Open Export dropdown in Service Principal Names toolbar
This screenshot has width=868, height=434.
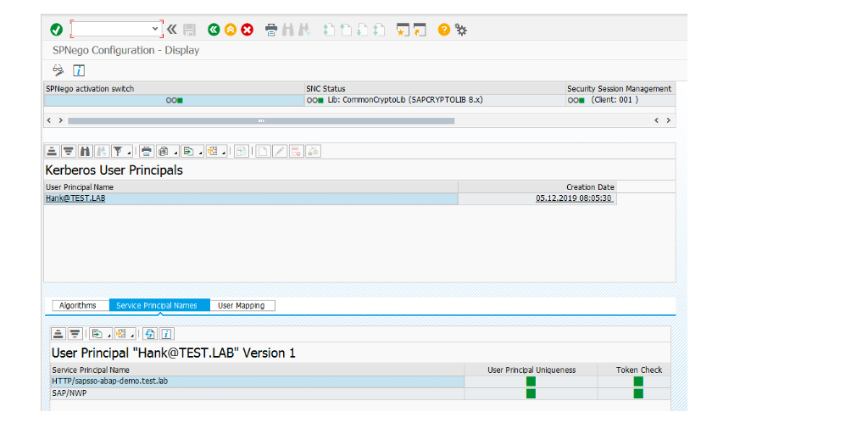click(x=101, y=334)
